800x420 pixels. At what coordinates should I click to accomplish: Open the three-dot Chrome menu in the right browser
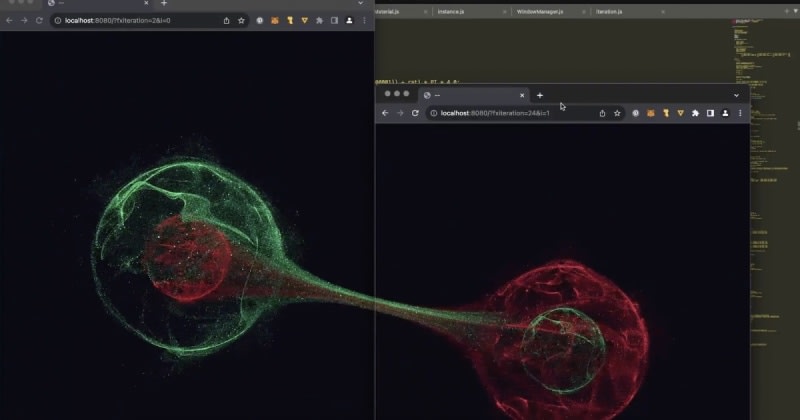tap(740, 113)
